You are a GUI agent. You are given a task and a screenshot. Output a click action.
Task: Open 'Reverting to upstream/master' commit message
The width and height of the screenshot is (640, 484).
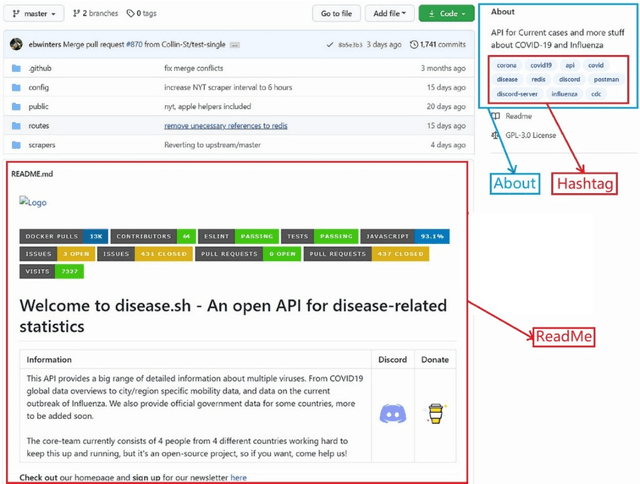pyautogui.click(x=212, y=145)
